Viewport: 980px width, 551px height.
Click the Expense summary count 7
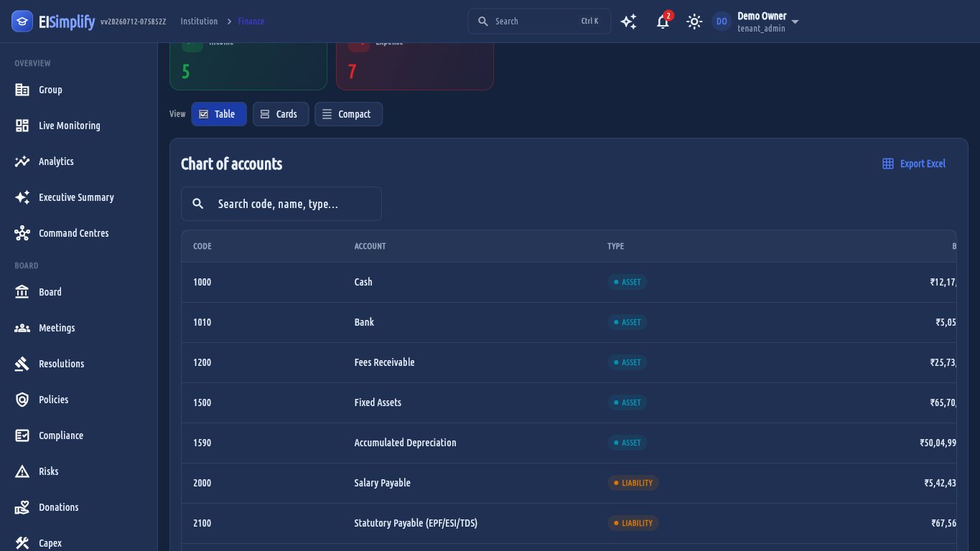[x=353, y=72]
